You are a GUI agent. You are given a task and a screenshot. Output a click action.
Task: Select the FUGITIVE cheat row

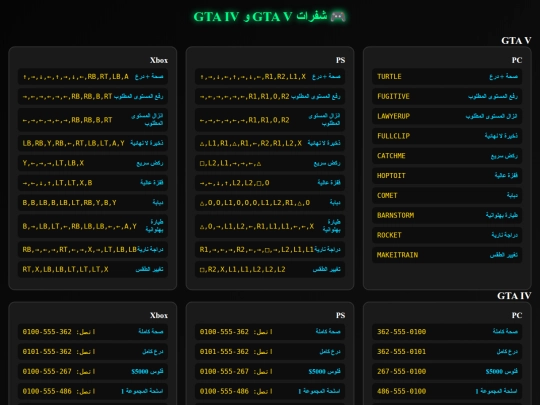click(x=447, y=96)
